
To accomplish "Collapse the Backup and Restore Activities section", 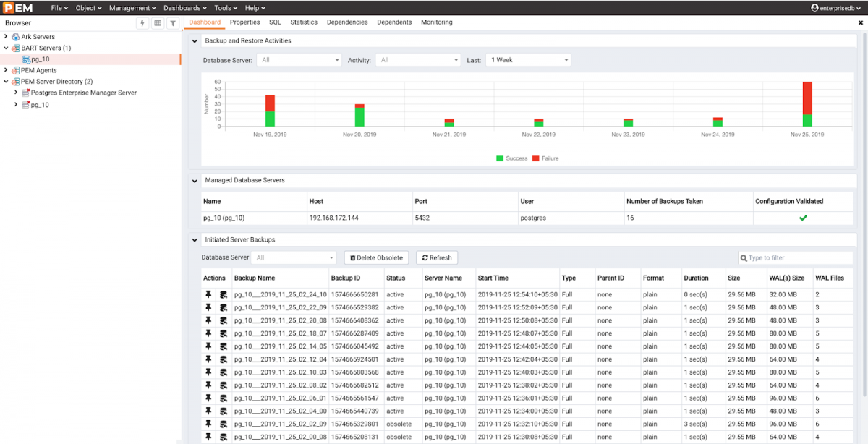I will tap(195, 41).
